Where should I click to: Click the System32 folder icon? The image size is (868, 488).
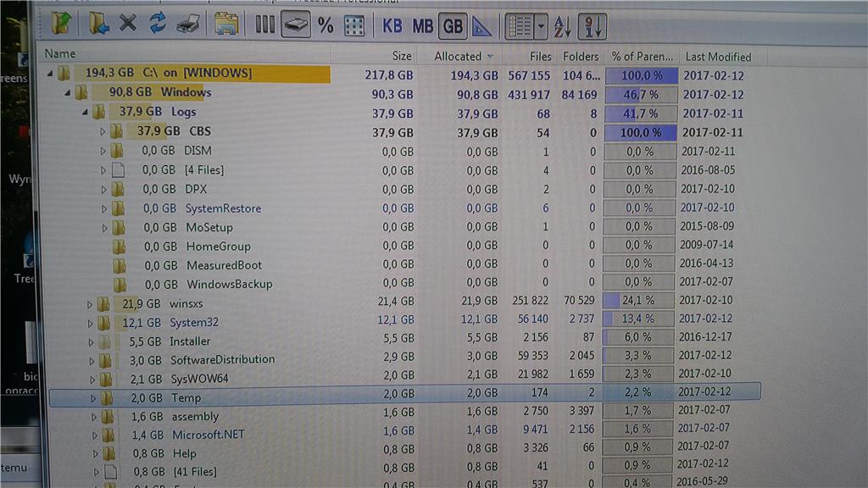click(104, 323)
